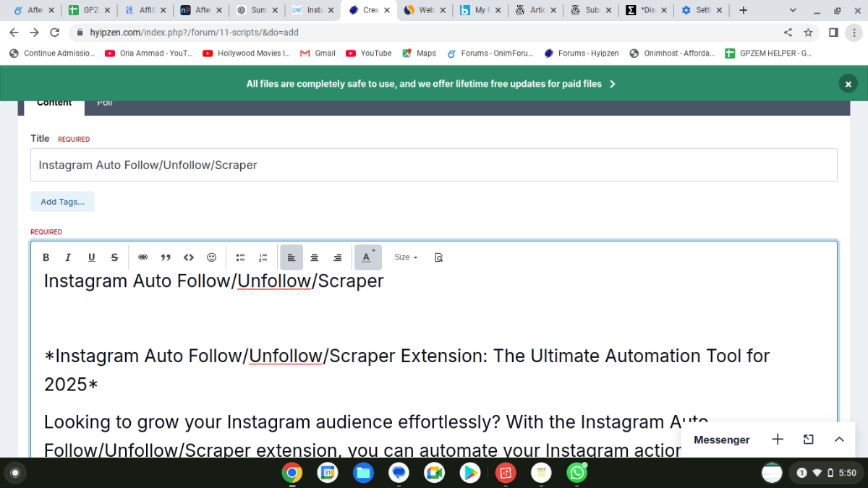Go back in browser history
The width and height of the screenshot is (868, 488).
pos(14,33)
